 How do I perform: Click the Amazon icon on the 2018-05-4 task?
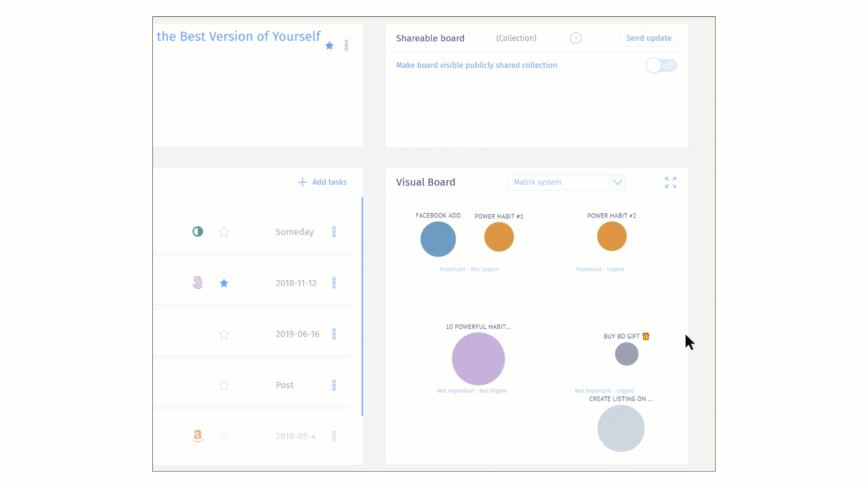point(198,436)
